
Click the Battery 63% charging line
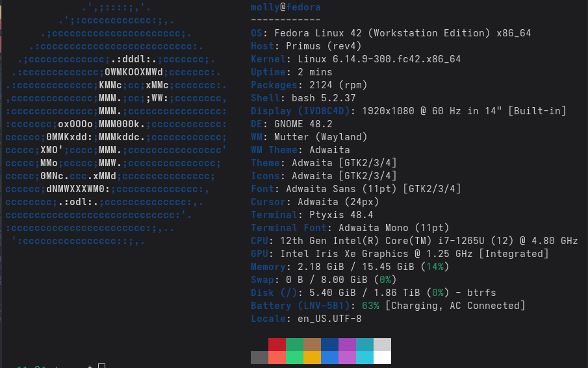388,306
